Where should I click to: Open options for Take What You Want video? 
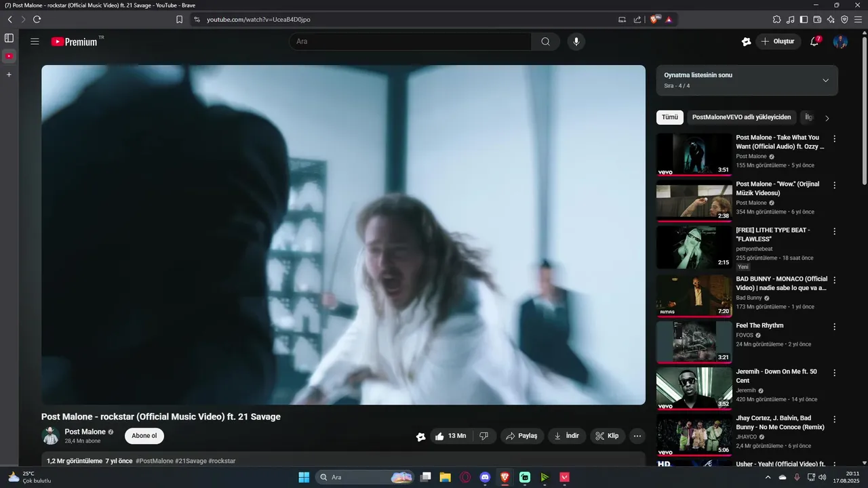click(x=834, y=138)
